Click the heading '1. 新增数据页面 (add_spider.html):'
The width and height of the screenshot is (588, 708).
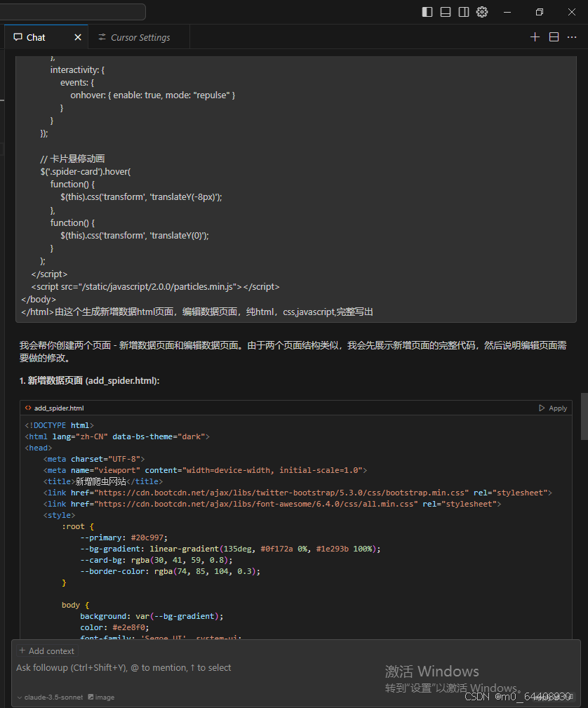(x=89, y=380)
